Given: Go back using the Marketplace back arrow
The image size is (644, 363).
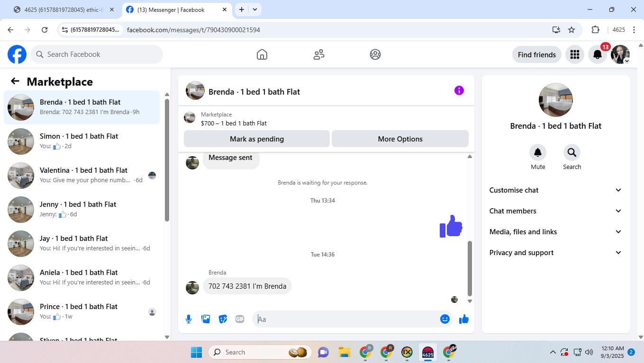Looking at the screenshot, I should (x=15, y=81).
